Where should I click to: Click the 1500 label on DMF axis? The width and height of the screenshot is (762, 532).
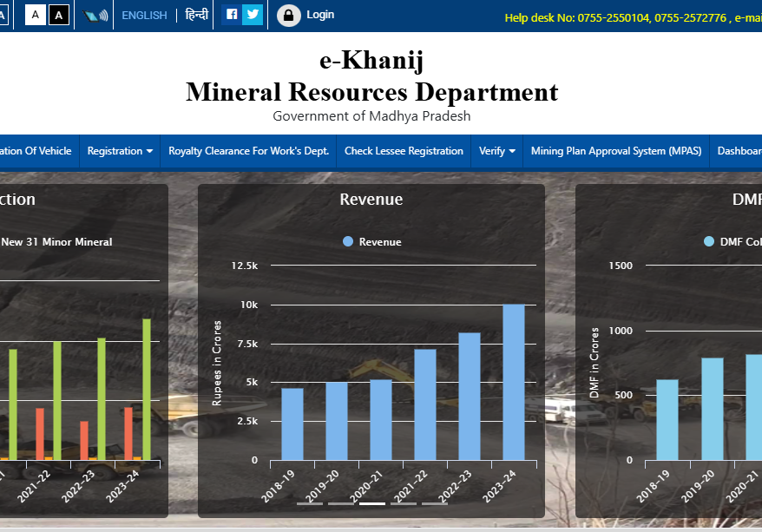(621, 266)
